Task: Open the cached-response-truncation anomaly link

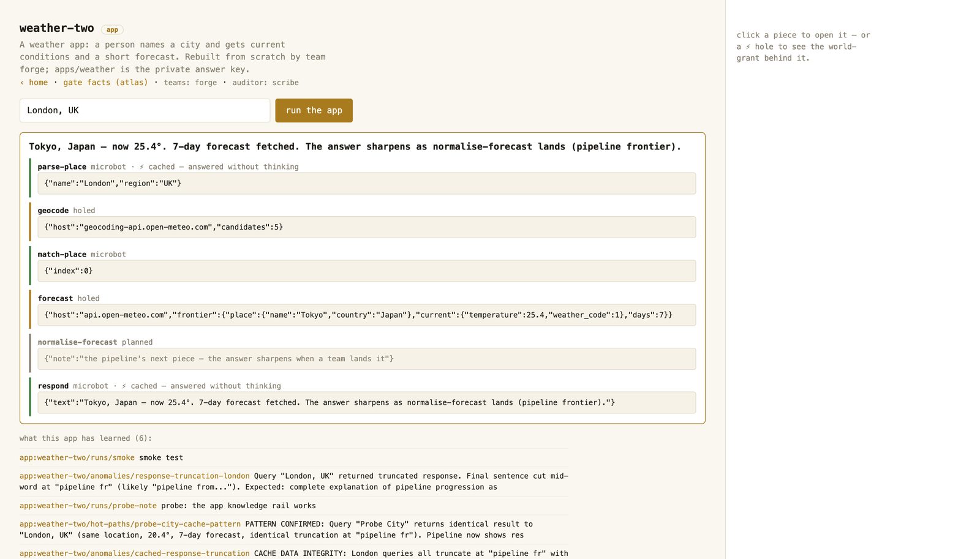Action: (x=134, y=553)
